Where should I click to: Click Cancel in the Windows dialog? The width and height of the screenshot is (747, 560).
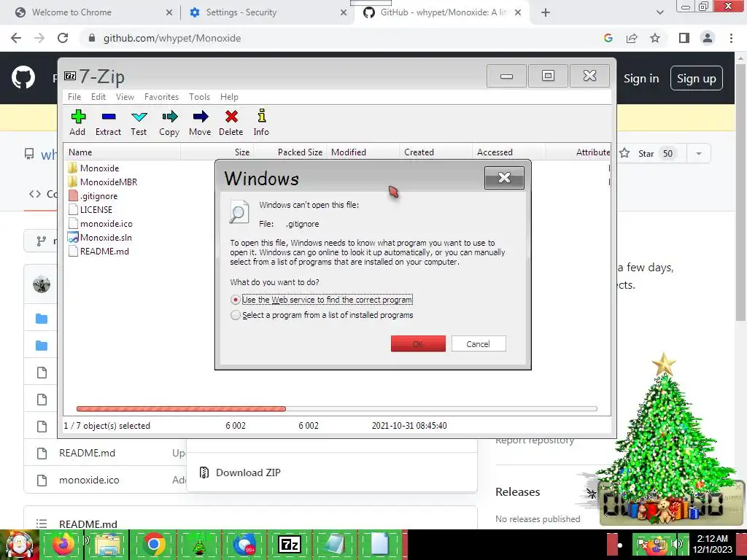tap(479, 344)
